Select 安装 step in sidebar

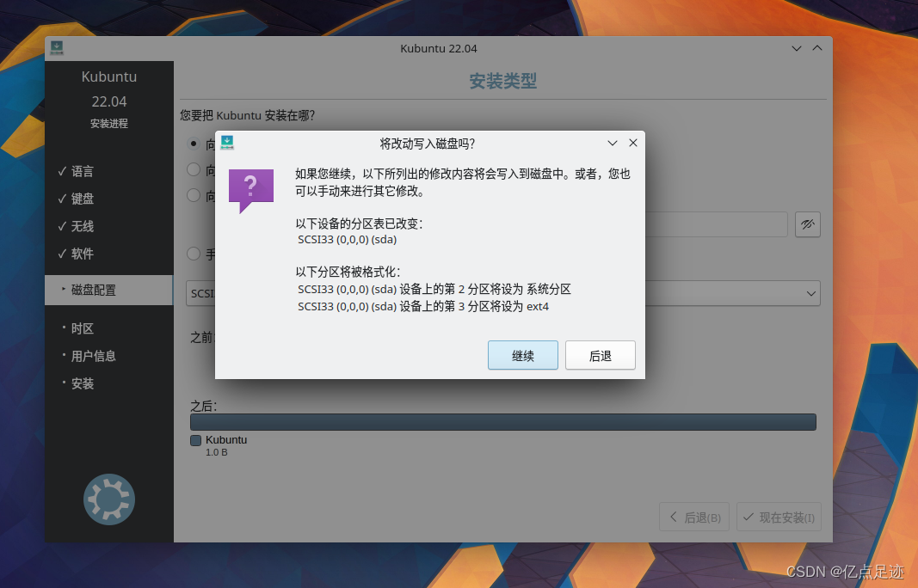[x=82, y=383]
